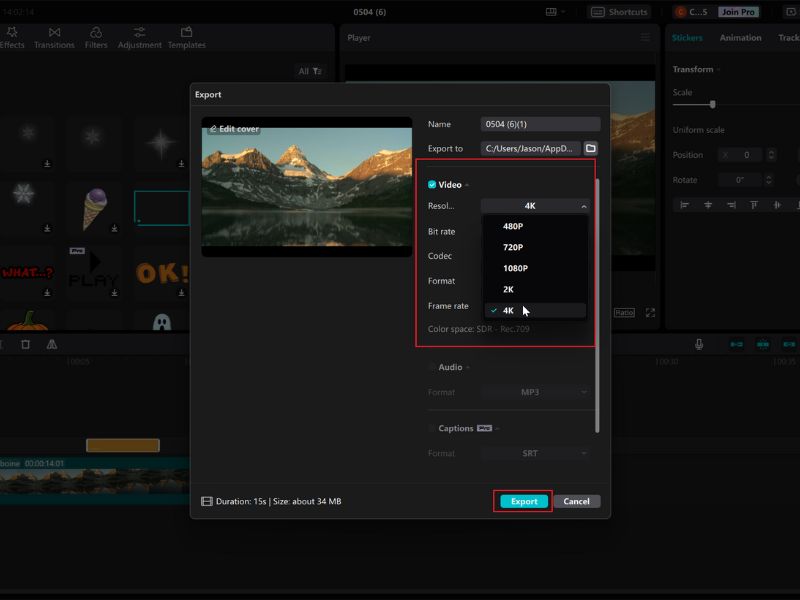Enable the Audio export checkbox

[x=432, y=367]
